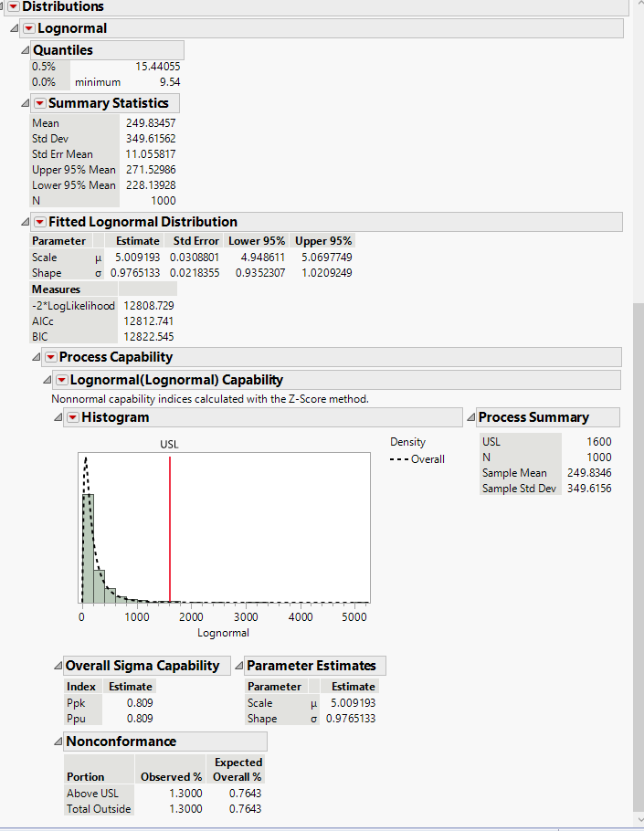Open the Histogram red triangle menu

click(73, 417)
